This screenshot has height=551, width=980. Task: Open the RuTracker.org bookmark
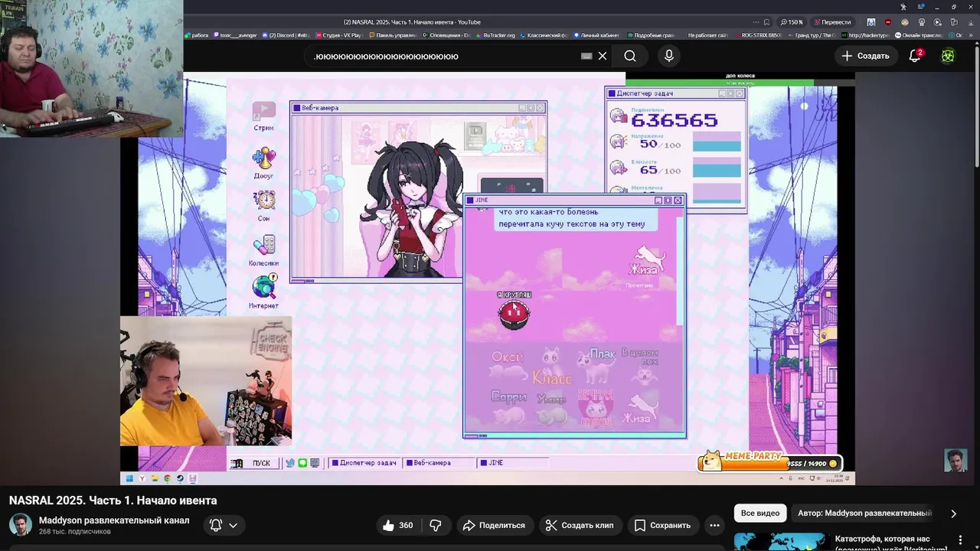click(x=496, y=35)
